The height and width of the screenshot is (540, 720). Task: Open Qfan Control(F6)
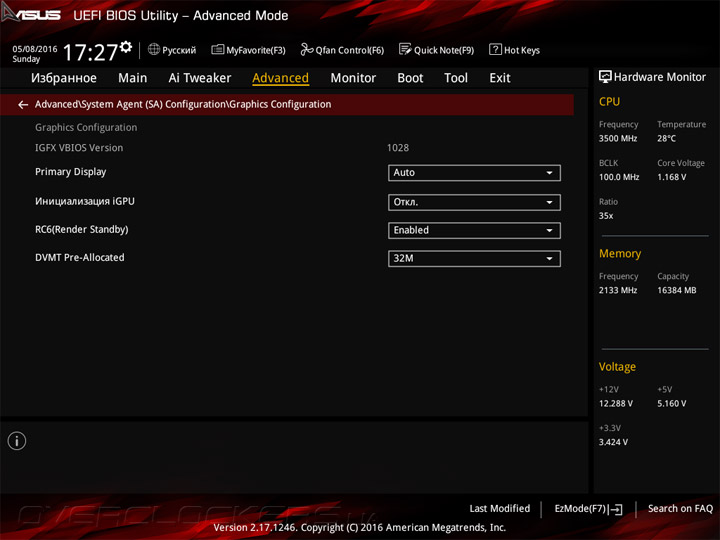tap(342, 50)
